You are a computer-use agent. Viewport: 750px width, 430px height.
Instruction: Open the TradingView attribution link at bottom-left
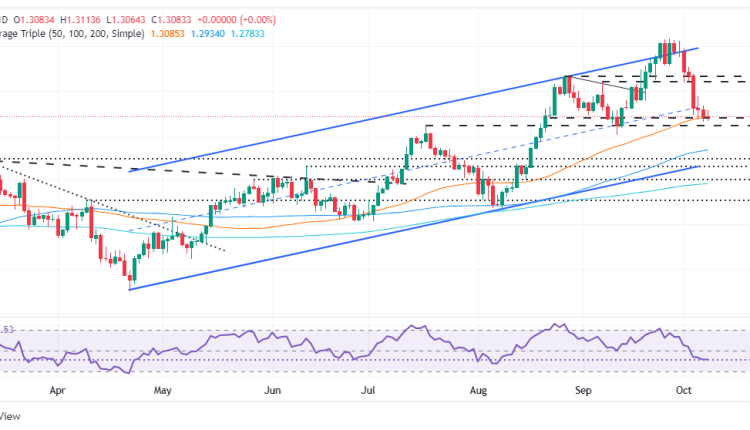8,415
